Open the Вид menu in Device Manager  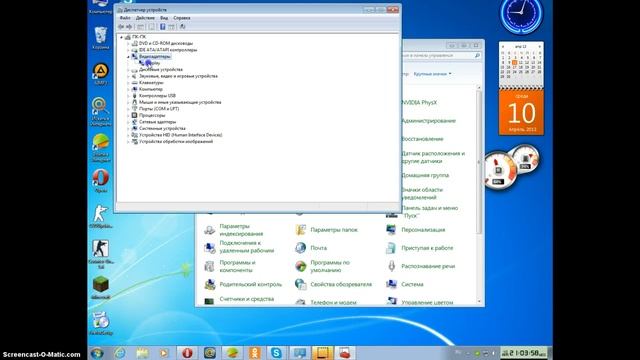(x=164, y=18)
